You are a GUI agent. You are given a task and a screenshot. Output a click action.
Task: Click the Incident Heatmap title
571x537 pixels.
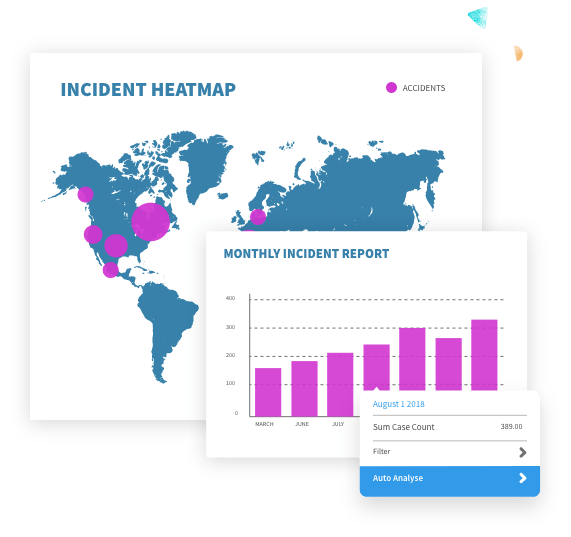[148, 90]
